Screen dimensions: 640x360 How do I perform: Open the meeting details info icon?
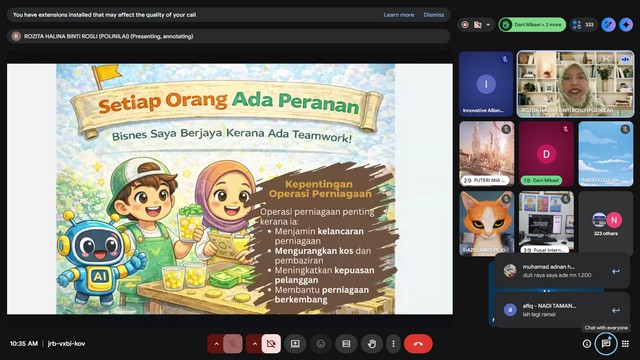point(587,344)
